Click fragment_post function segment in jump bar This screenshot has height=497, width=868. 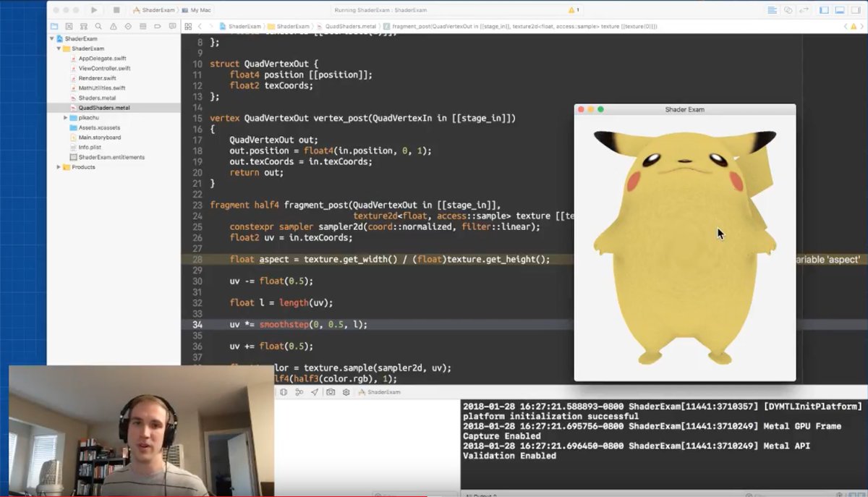coord(520,26)
